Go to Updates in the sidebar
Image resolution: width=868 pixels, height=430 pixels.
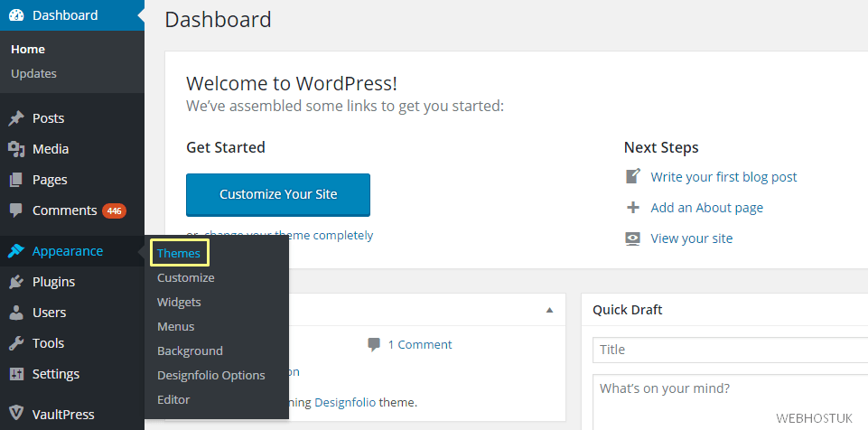coord(33,73)
